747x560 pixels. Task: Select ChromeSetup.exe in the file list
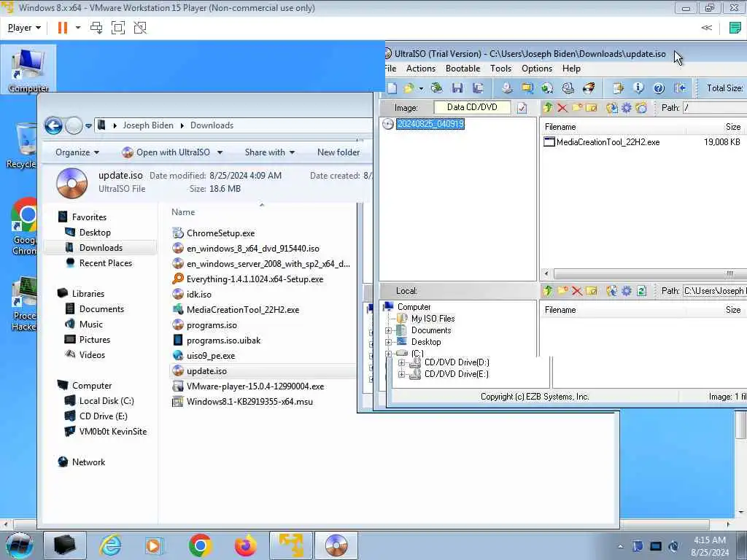pos(220,233)
